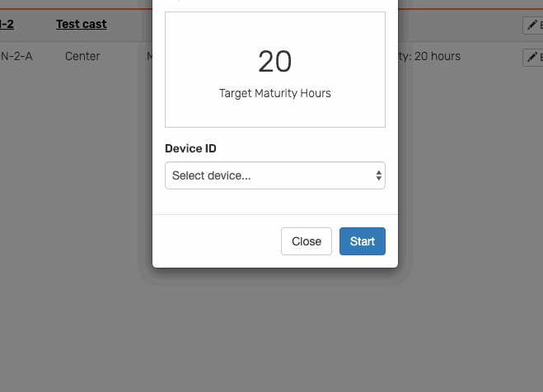The image size is (543, 392).
Task: Click the partially visible underlined -2 link
Action: pyautogui.click(x=7, y=24)
